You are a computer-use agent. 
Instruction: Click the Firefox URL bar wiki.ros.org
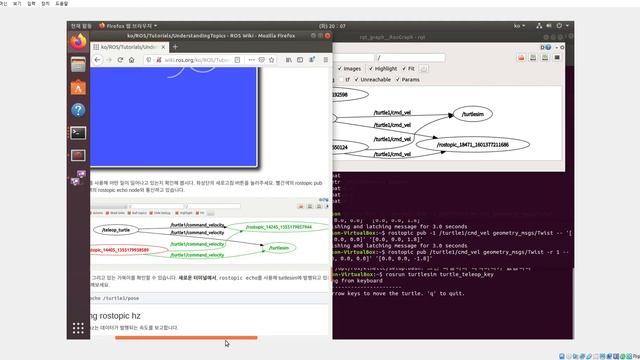(x=197, y=60)
